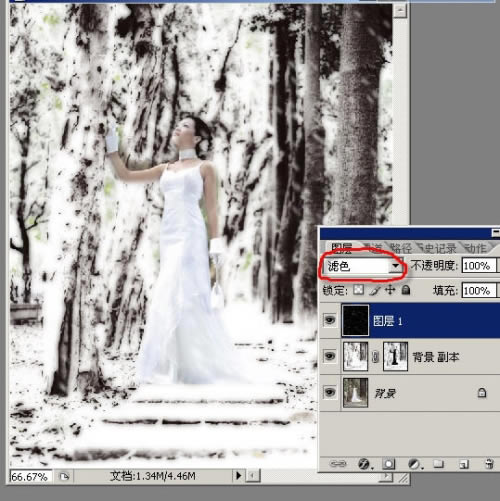Image resolution: width=500 pixels, height=501 pixels.
Task: Click the new group folder icon
Action: tap(439, 464)
